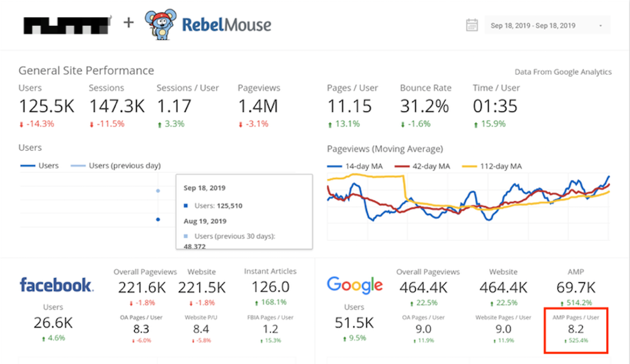Toggle Users (previous day) legend series

coord(114,166)
